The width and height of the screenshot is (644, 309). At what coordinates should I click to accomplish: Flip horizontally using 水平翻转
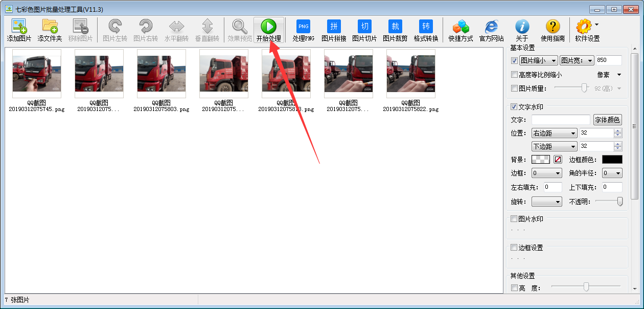pyautogui.click(x=176, y=31)
